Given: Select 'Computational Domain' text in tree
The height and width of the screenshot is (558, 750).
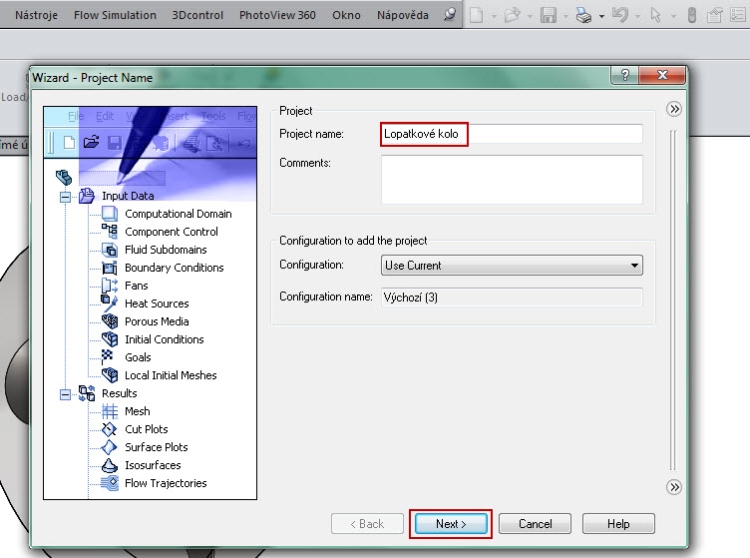Looking at the screenshot, I should coord(178,214).
